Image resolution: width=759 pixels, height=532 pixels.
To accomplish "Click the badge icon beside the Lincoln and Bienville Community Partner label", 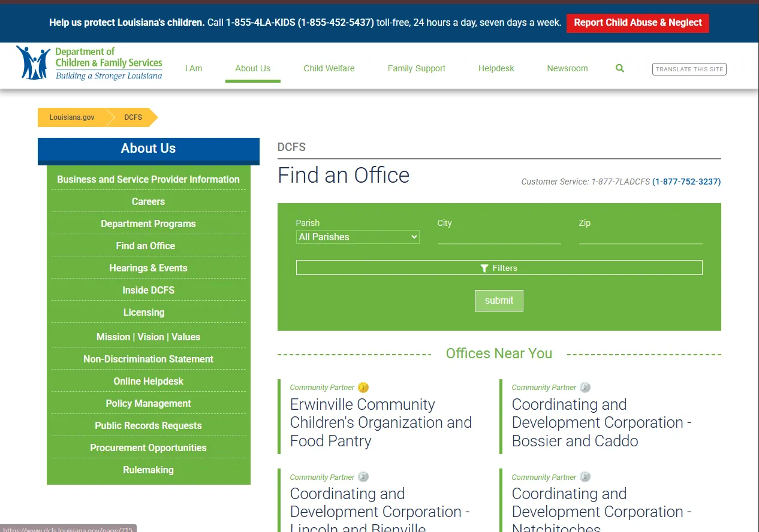I will click(363, 477).
